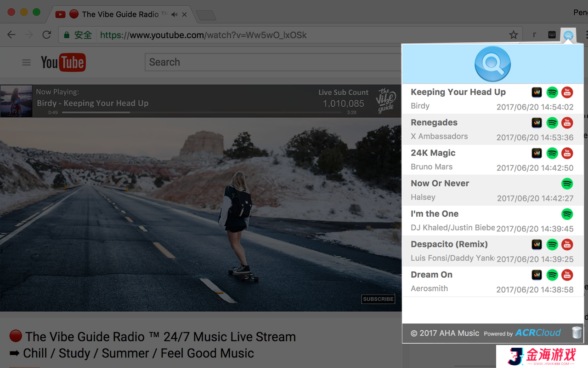Click the SUBSCRIBE button on the video
The width and height of the screenshot is (588, 368).
coord(378,299)
